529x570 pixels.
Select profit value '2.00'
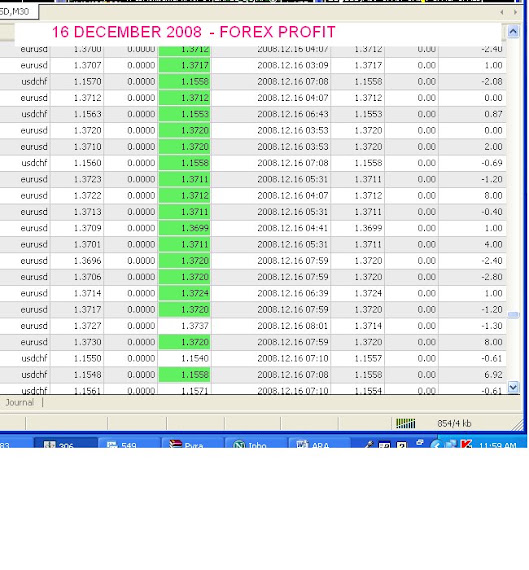point(493,147)
